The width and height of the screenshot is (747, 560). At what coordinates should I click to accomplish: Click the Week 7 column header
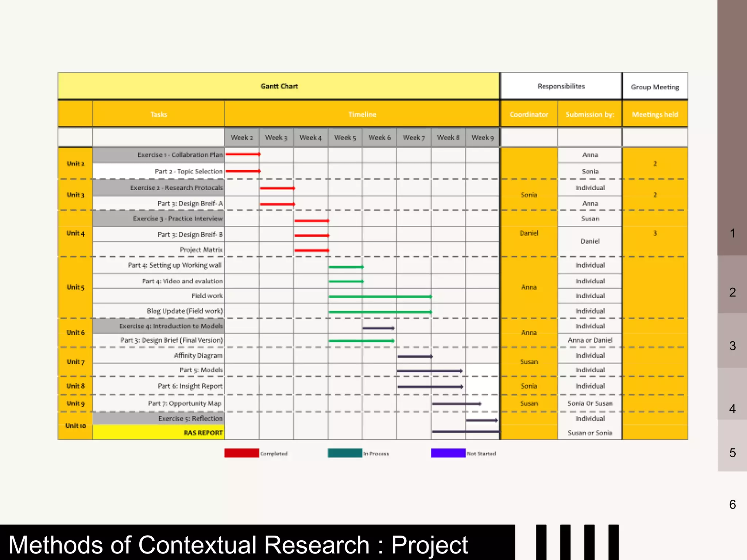(x=414, y=137)
